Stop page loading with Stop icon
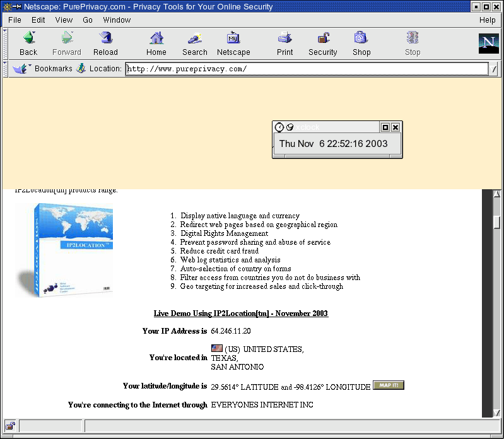This screenshot has width=504, height=439. (413, 38)
